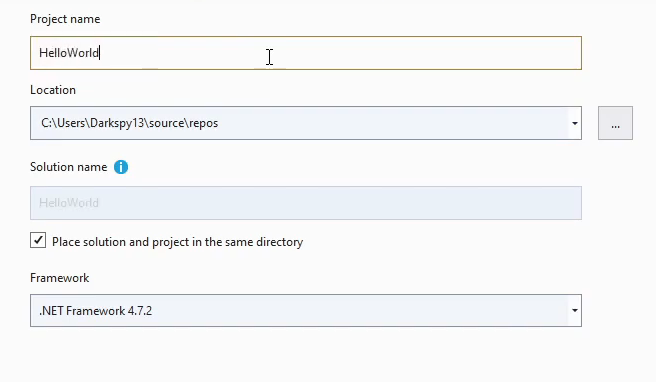Image resolution: width=656 pixels, height=382 pixels.
Task: Click the blue info icon beside Solution name
Action: (121, 167)
